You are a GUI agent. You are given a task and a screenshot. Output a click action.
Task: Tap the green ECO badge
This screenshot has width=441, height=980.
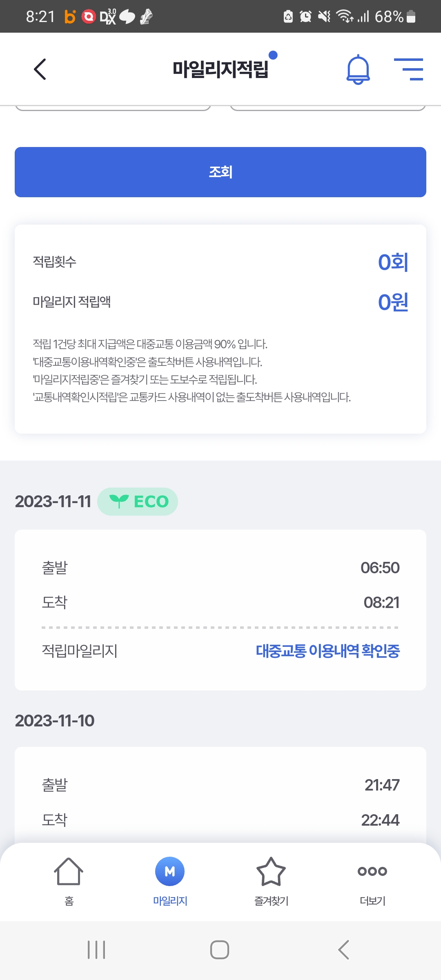pos(138,501)
